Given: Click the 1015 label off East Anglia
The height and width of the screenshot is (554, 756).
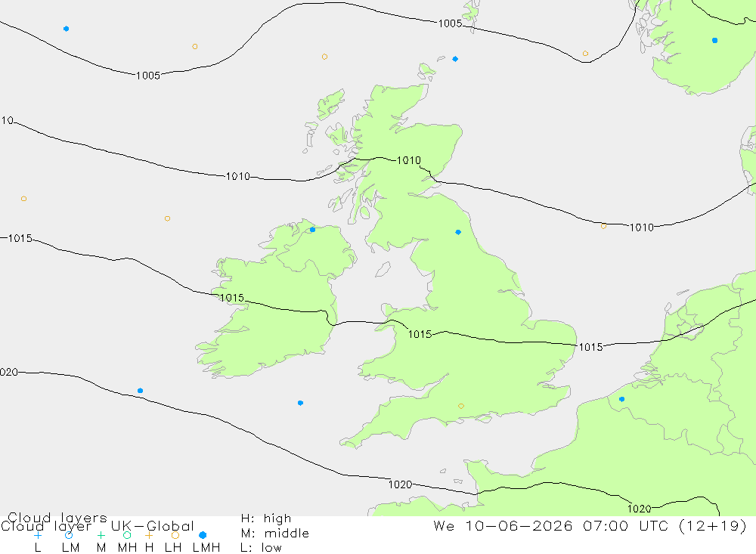Looking at the screenshot, I should [x=590, y=347].
